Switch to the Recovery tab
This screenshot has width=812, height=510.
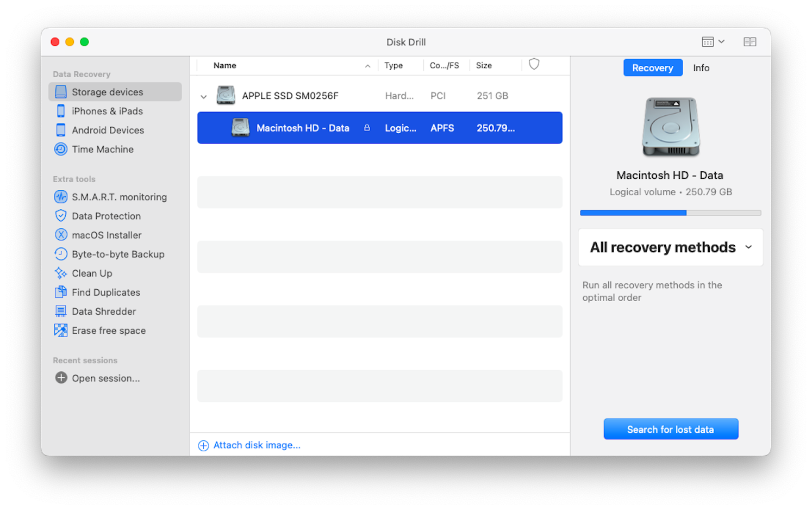point(653,67)
